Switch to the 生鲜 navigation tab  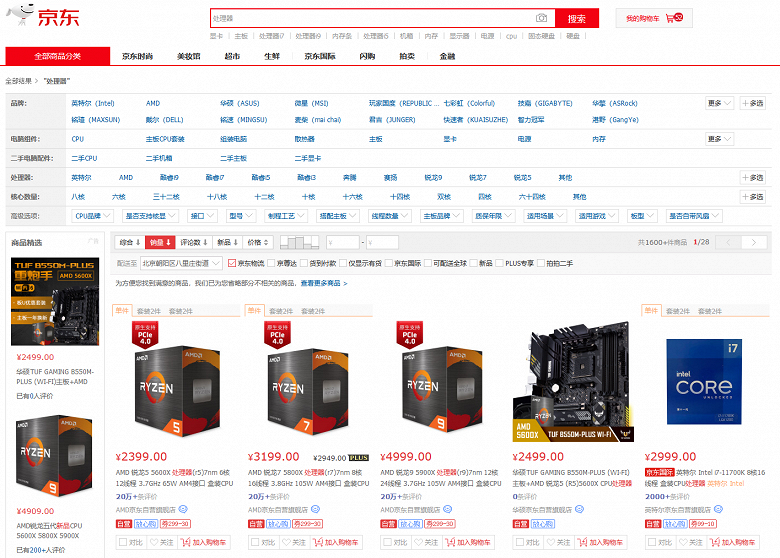(272, 56)
